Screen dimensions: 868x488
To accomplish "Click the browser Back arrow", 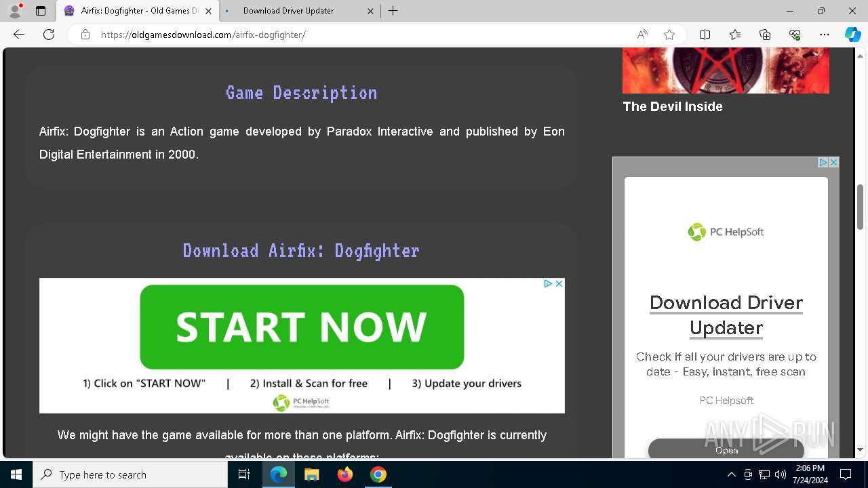I will [19, 35].
